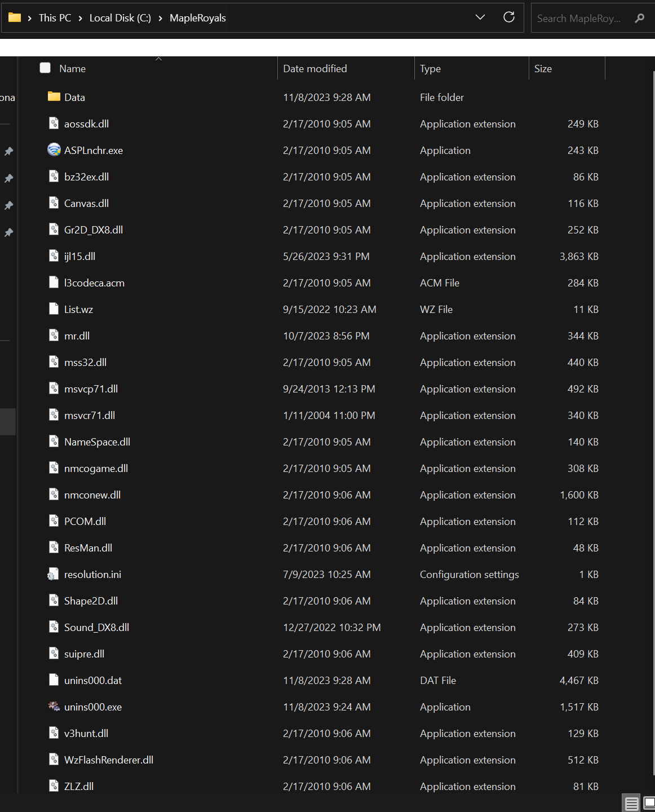Sort files by the Size column
This screenshot has width=655, height=812.
point(543,69)
